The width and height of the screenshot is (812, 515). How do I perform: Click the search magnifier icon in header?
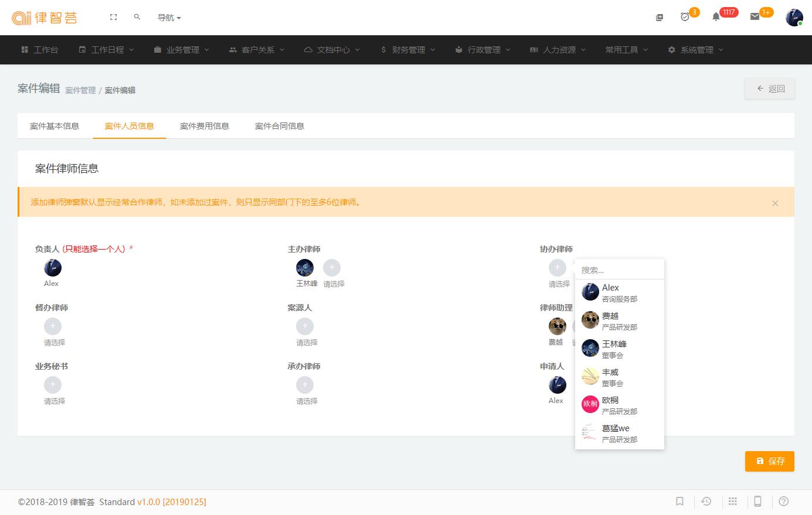click(137, 18)
